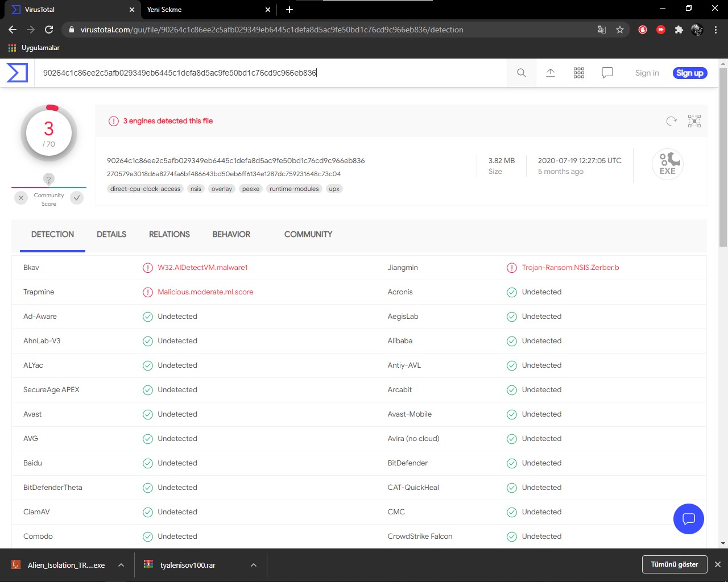Image resolution: width=728 pixels, height=582 pixels.
Task: Click the overlay tag
Action: [222, 189]
